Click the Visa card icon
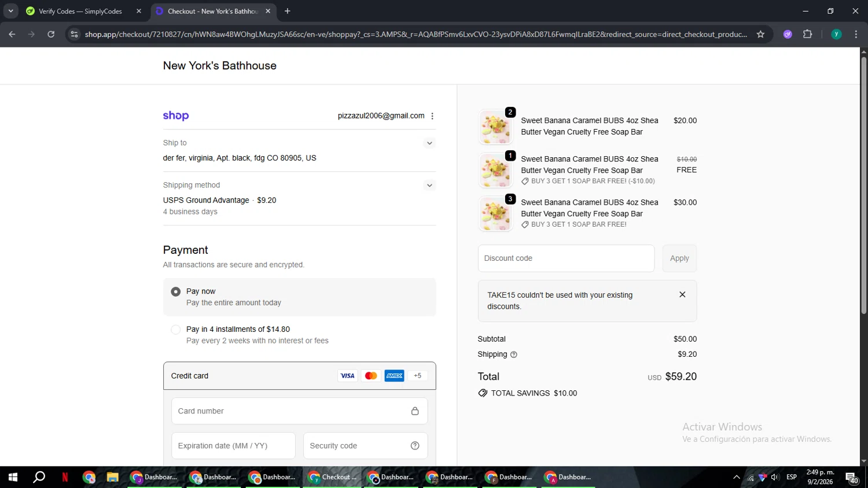 tap(347, 376)
